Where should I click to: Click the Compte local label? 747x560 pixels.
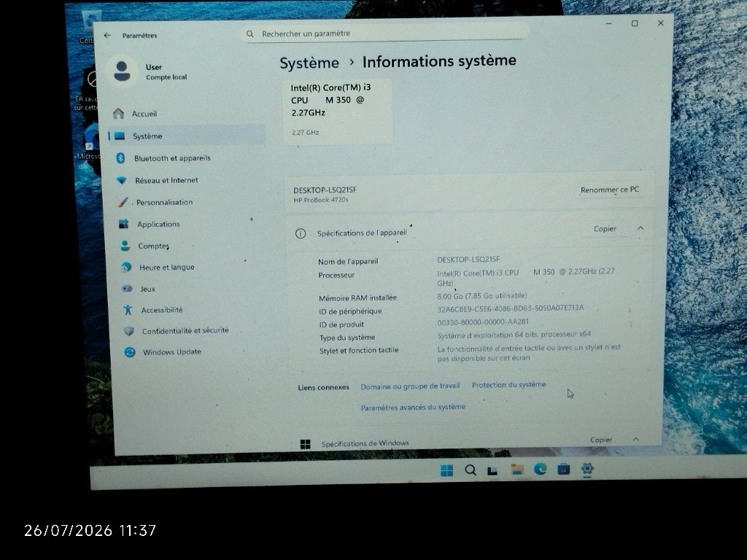pyautogui.click(x=166, y=77)
